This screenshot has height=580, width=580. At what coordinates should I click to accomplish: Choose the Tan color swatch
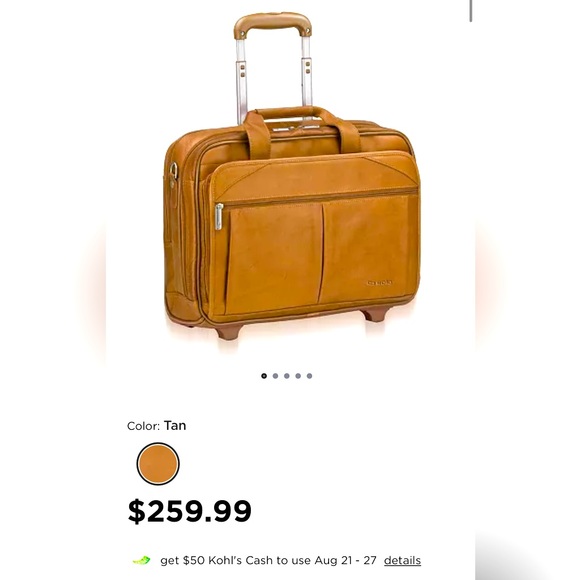pyautogui.click(x=158, y=463)
